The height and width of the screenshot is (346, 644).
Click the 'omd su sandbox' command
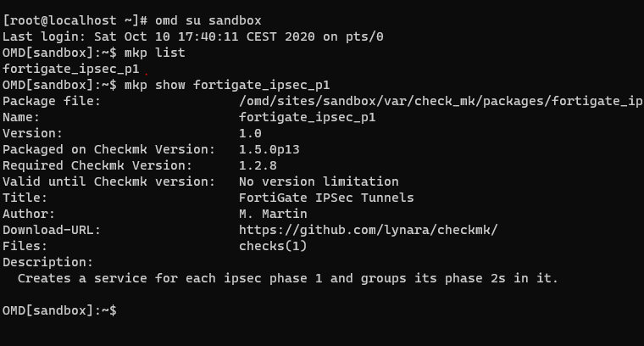tap(208, 20)
